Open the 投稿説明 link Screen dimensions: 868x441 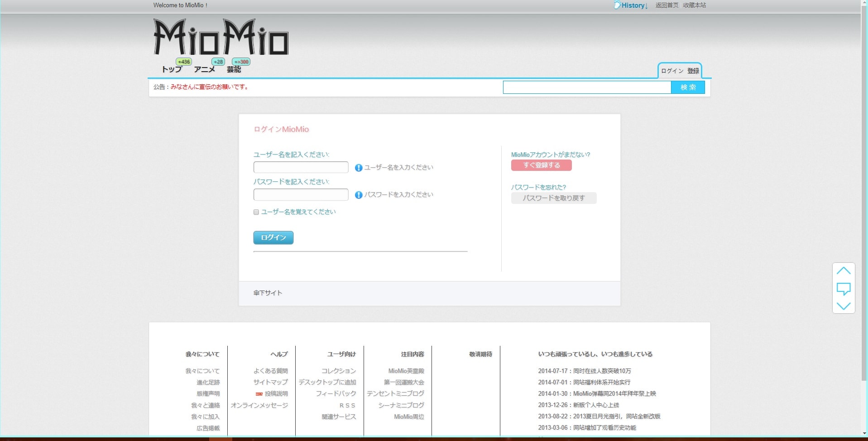point(277,394)
